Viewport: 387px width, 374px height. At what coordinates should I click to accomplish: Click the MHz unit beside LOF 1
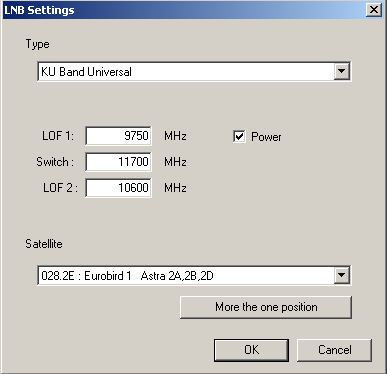tap(175, 136)
